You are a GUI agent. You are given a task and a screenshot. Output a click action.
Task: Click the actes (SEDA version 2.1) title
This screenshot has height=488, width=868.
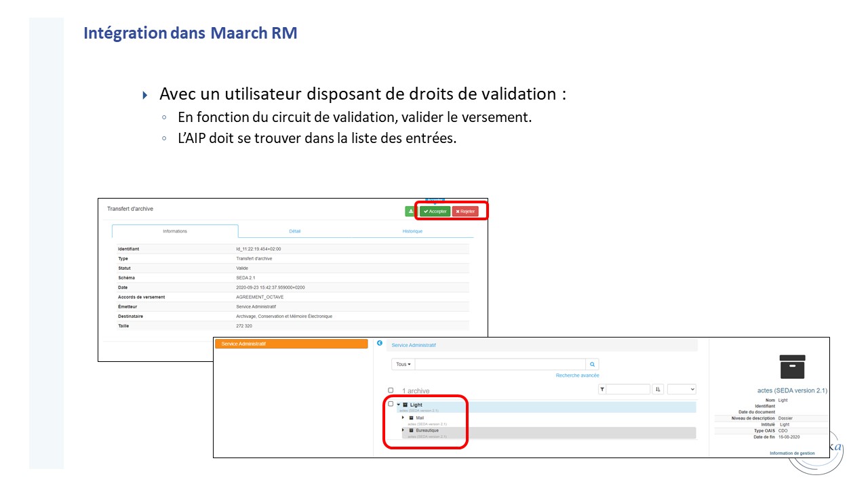[x=792, y=390]
